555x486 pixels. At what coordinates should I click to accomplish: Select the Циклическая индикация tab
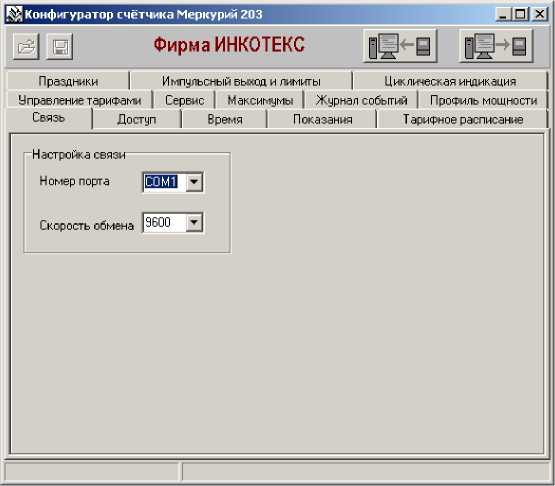point(450,81)
